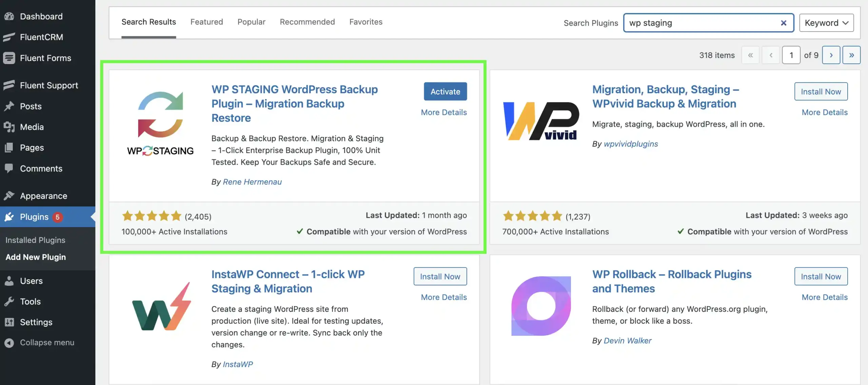Open the Appearance menu label
Image resolution: width=868 pixels, height=385 pixels.
(x=44, y=196)
